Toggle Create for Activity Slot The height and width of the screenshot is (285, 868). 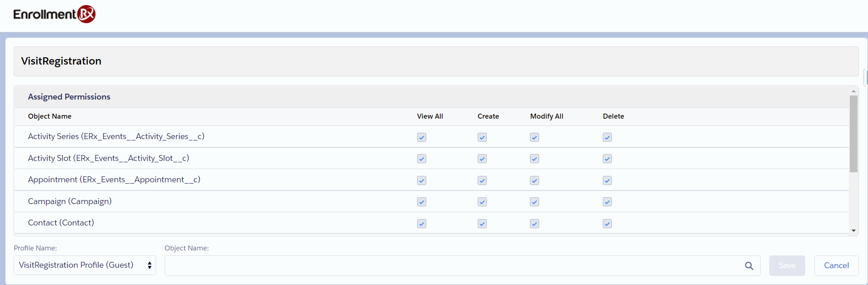tap(482, 159)
